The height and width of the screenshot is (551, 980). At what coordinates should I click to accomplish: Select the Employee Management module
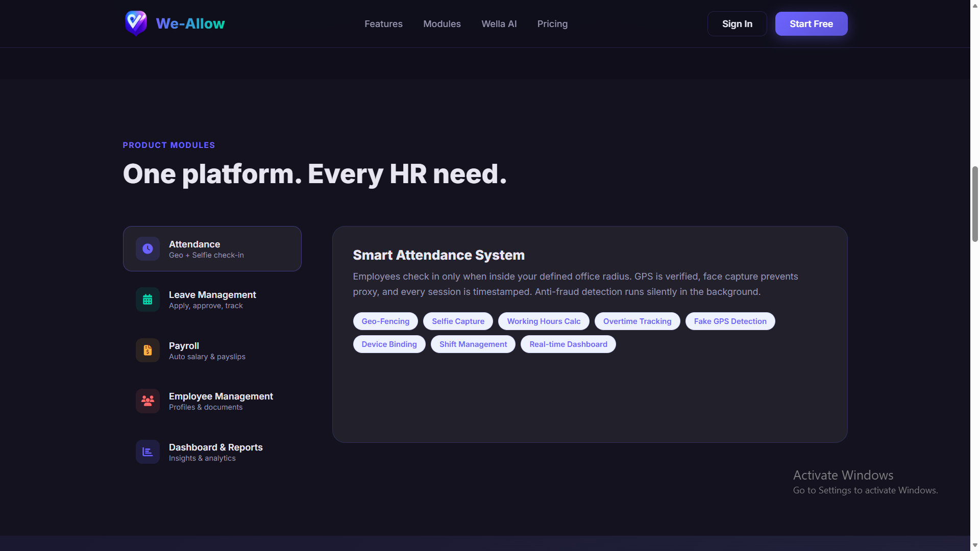[x=212, y=401]
